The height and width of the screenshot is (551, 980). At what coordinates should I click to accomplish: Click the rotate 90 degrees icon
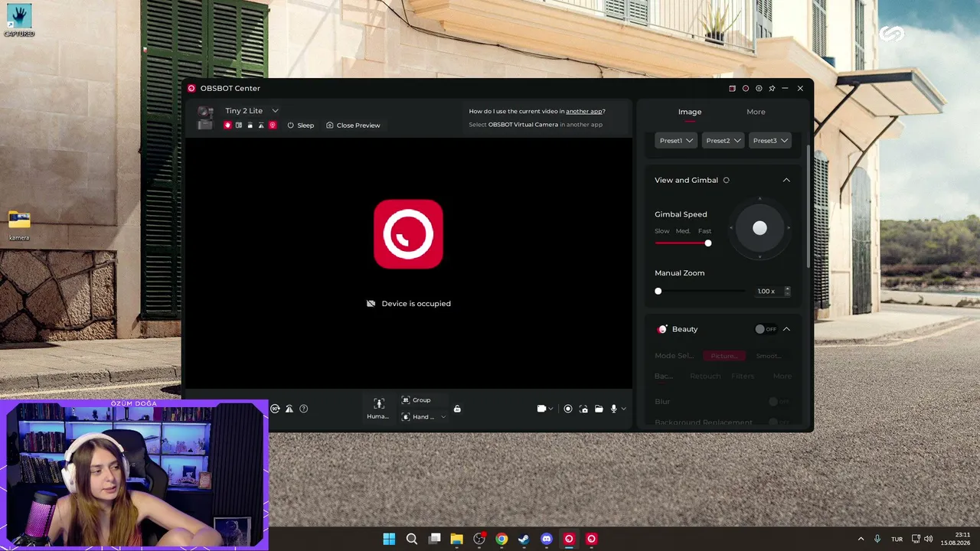(275, 409)
